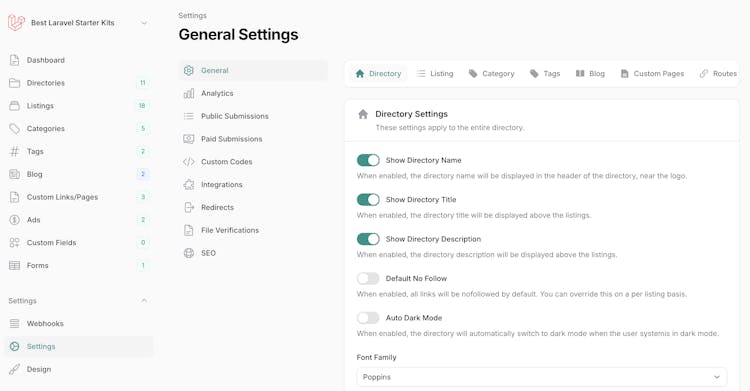750x391 pixels.
Task: Turn off Show Directory Description switch
Action: [368, 239]
